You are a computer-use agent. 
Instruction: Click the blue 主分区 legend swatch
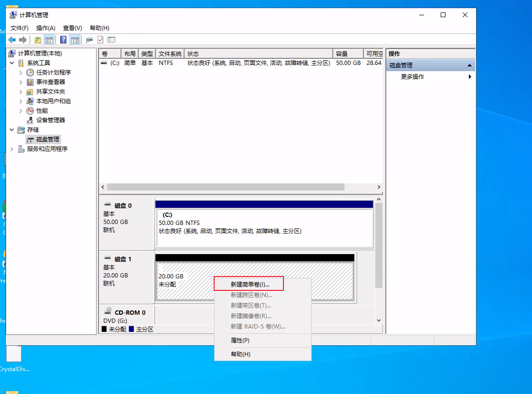131,329
